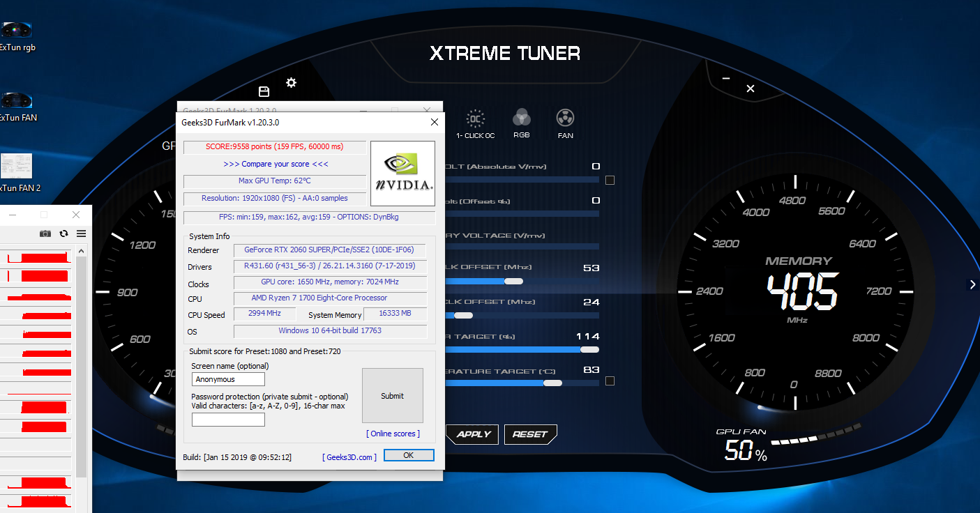Select the ExTun FAN 2 desktop icon
The width and height of the screenshot is (980, 513).
(18, 173)
